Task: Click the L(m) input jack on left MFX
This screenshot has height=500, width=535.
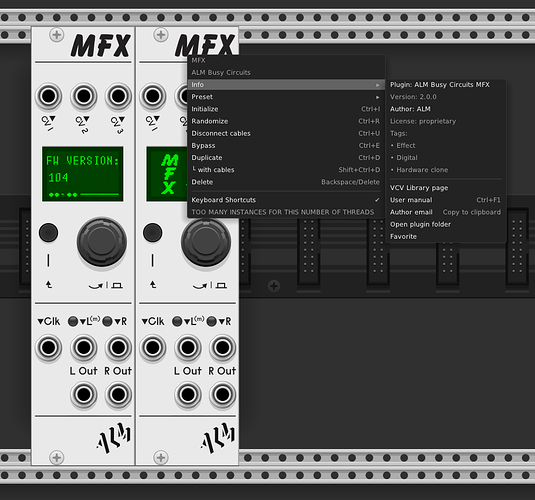Action: point(84,348)
